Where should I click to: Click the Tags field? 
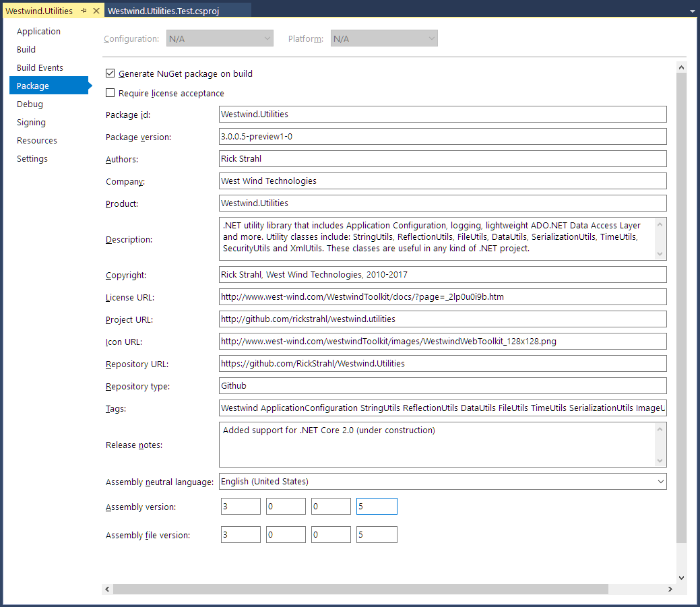pos(443,408)
